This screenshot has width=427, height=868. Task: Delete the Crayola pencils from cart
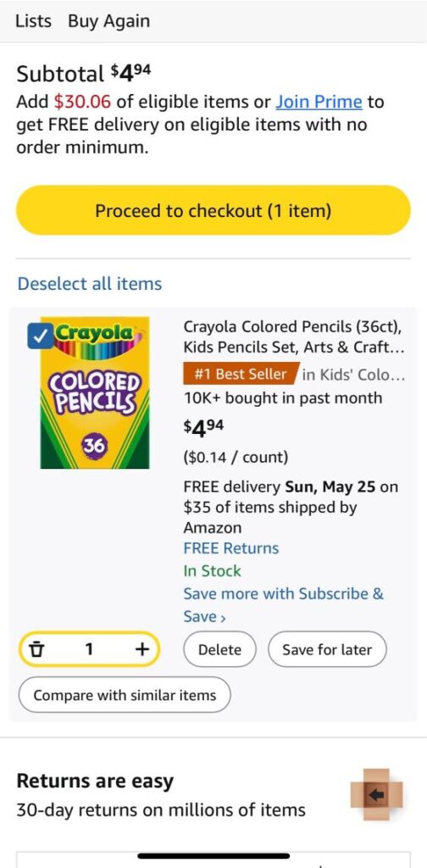[219, 649]
